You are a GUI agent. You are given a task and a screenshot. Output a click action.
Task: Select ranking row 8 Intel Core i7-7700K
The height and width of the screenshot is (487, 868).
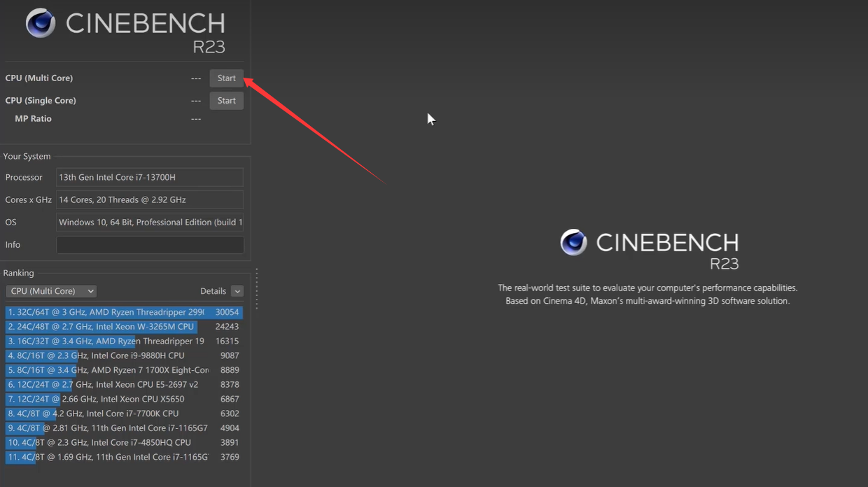123,414
